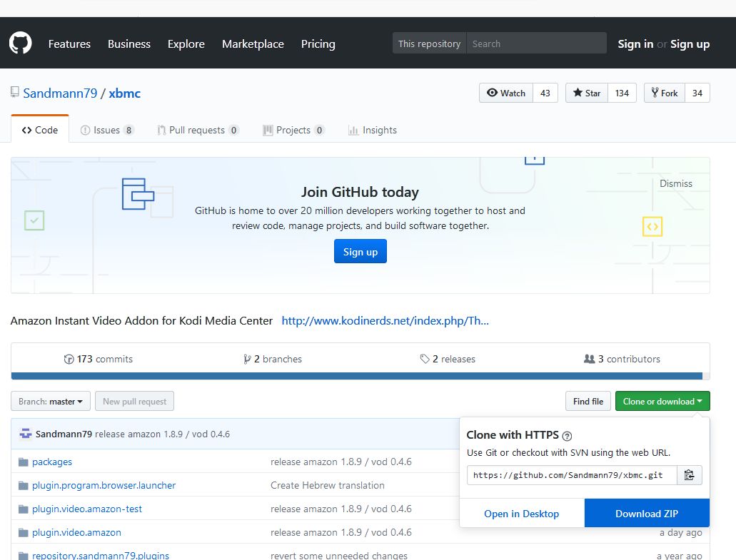736x560 pixels.
Task: Focus the repository Search field
Action: point(537,43)
